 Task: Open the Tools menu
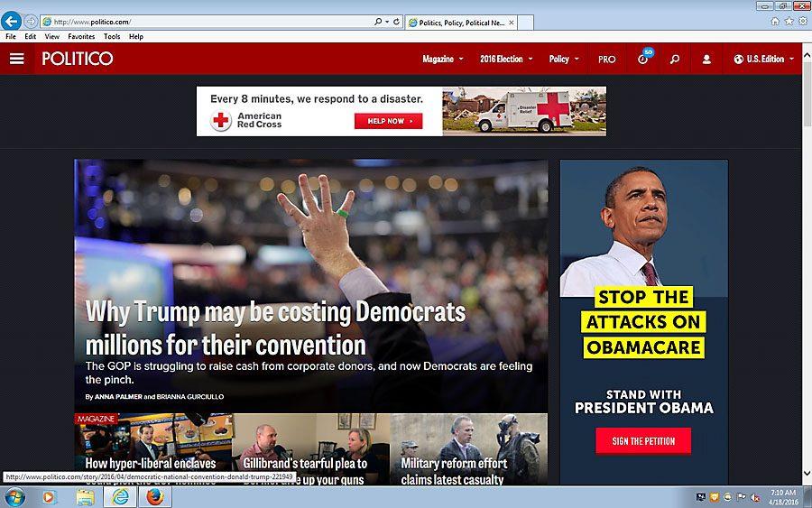point(112,36)
